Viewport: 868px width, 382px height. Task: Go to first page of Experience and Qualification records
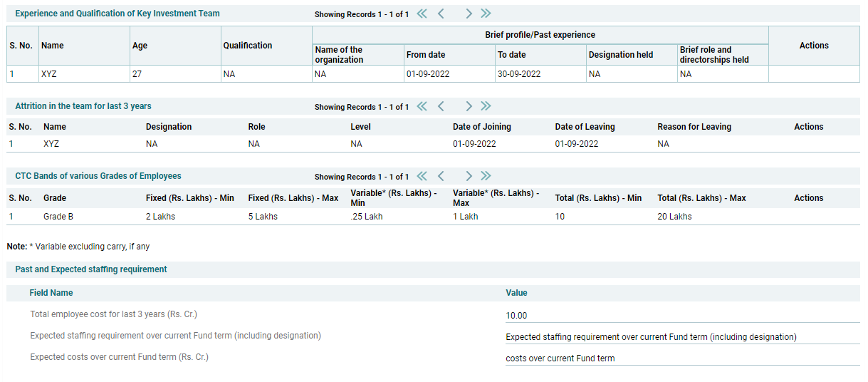pyautogui.click(x=422, y=14)
